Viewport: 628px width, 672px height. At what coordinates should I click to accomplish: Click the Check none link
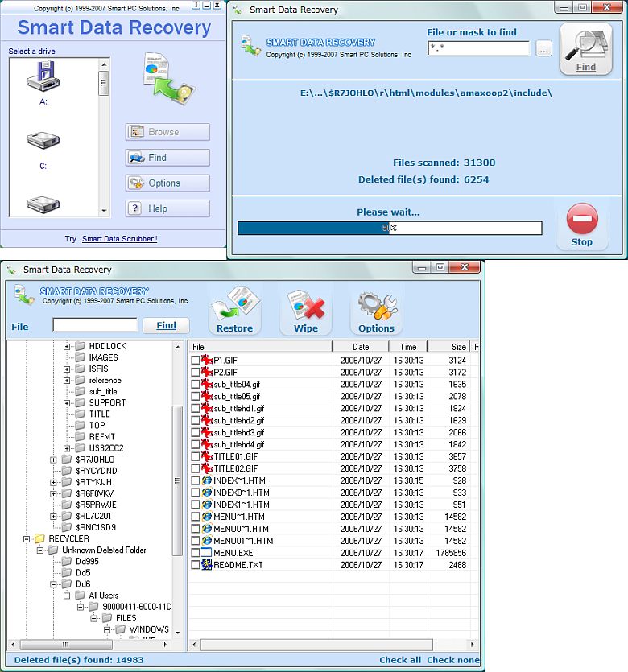click(453, 660)
